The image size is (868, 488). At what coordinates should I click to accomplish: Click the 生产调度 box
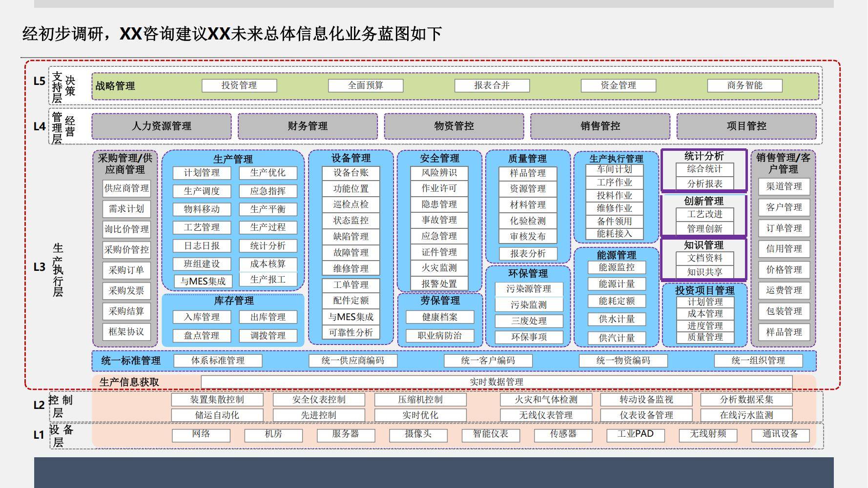[202, 191]
